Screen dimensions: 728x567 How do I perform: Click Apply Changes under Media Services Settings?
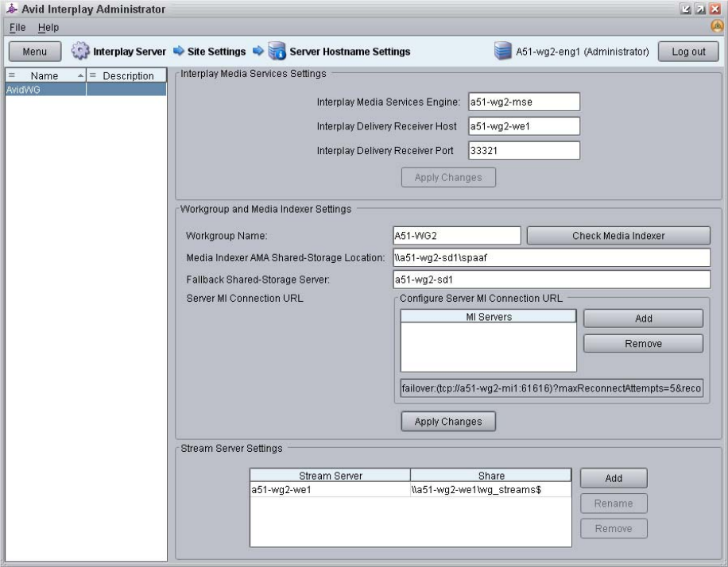tap(448, 177)
